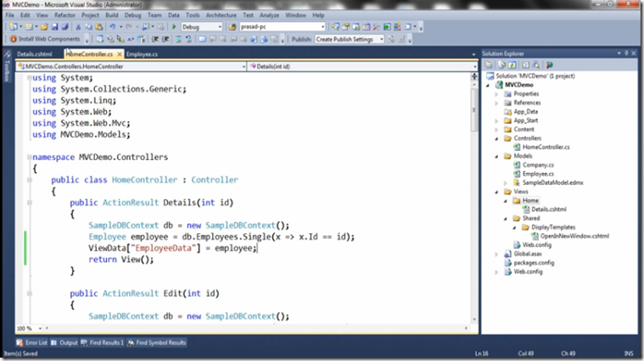Screen dimensions: 644x361
Task: Select Company.cs in the Models folder
Action: click(538, 165)
